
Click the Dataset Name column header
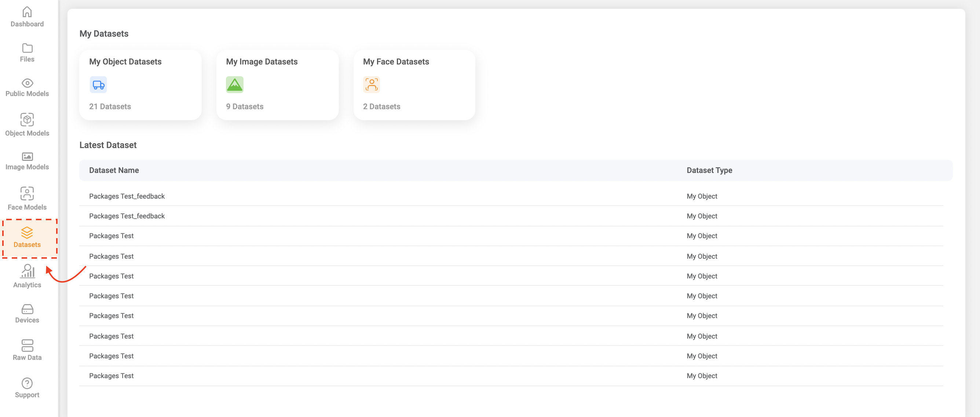pyautogui.click(x=114, y=170)
